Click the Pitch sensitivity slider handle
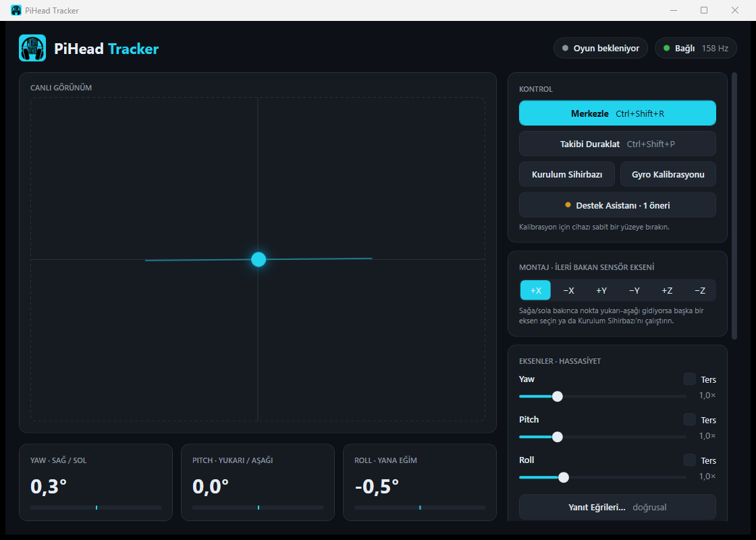 click(x=558, y=437)
